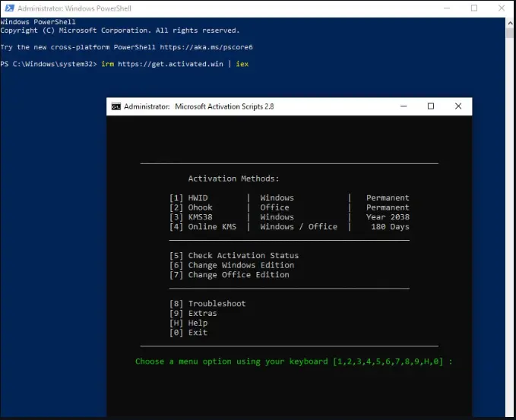Click the 'Activation Methods:' heading
Image resolution: width=516 pixels, height=420 pixels.
click(233, 178)
